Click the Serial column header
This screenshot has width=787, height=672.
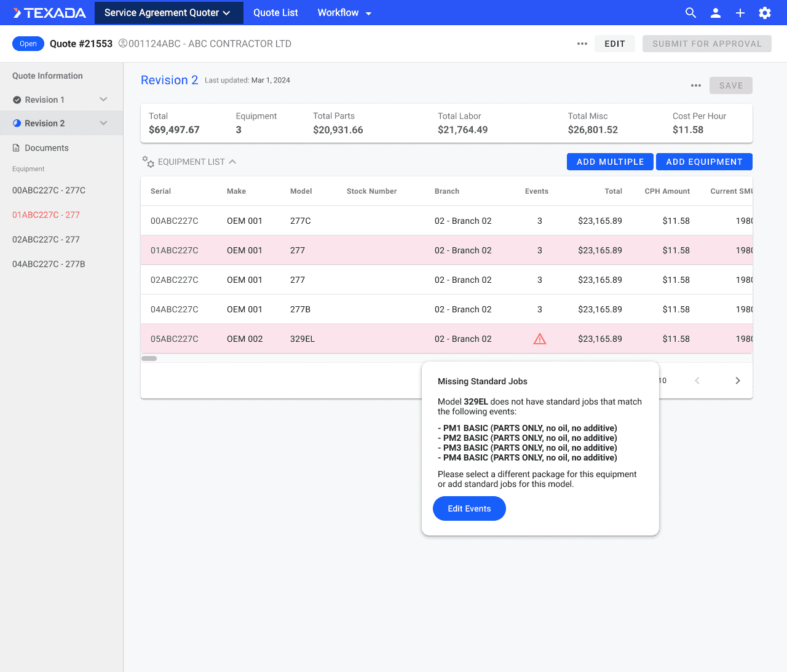click(x=160, y=191)
